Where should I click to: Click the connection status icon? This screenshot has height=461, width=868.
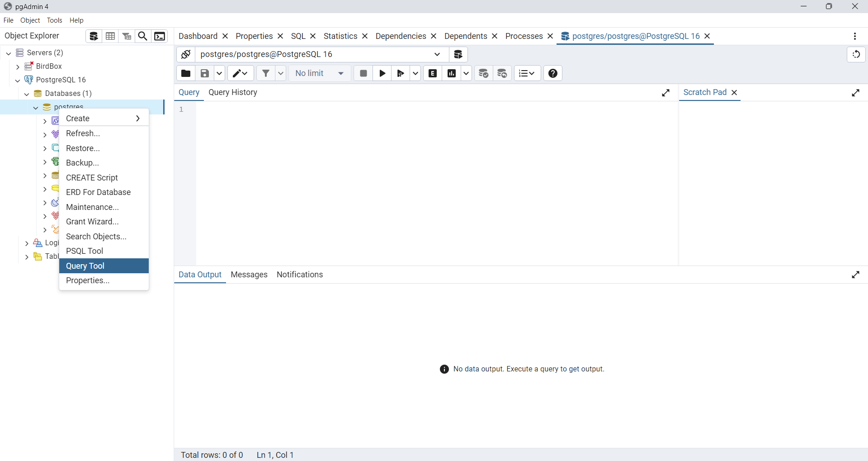click(x=186, y=54)
